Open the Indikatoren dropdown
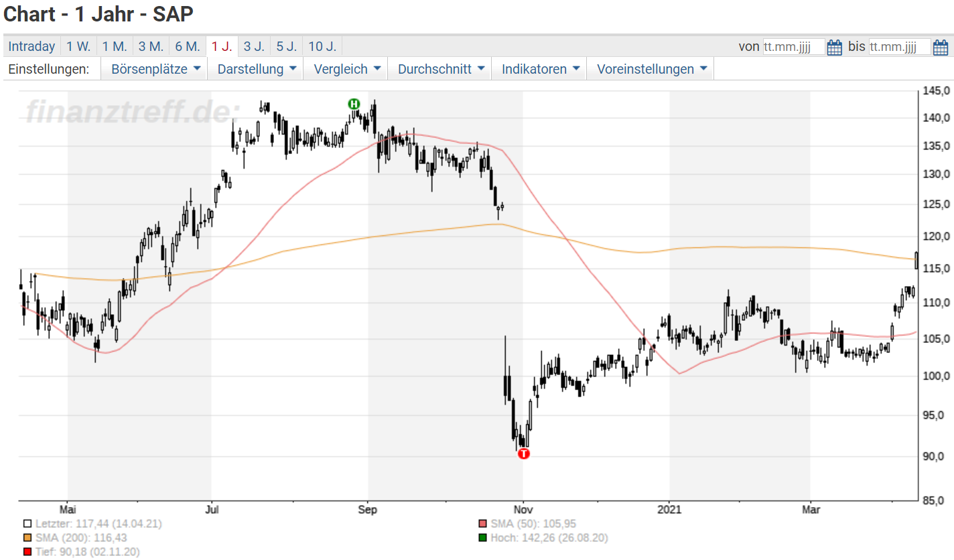954x560 pixels. tap(539, 69)
